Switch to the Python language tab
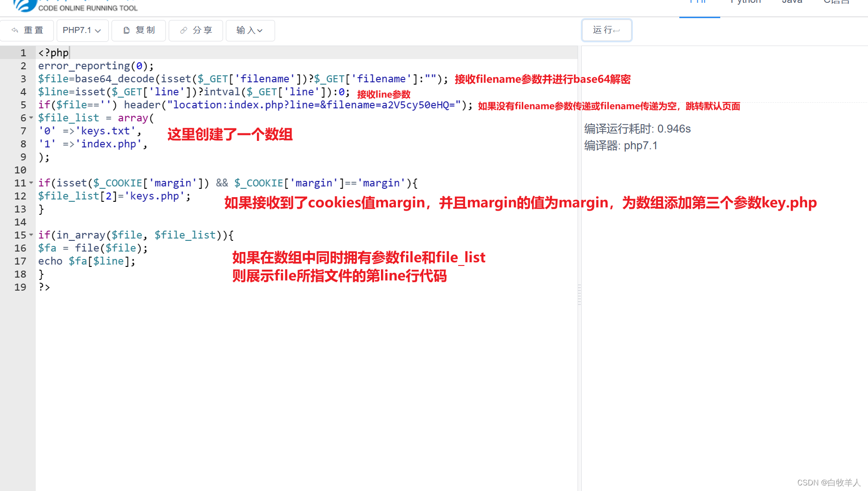868x491 pixels. [746, 2]
